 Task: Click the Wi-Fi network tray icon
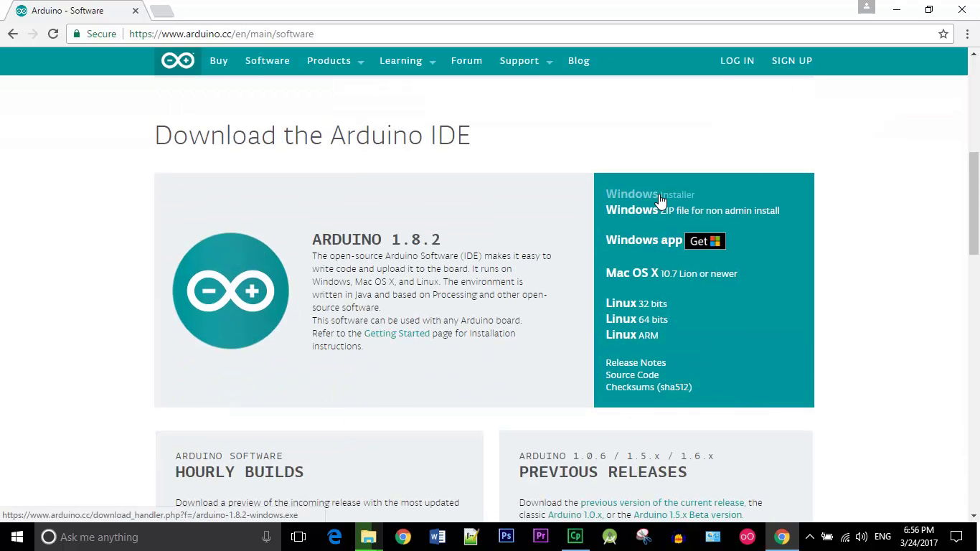(x=844, y=537)
